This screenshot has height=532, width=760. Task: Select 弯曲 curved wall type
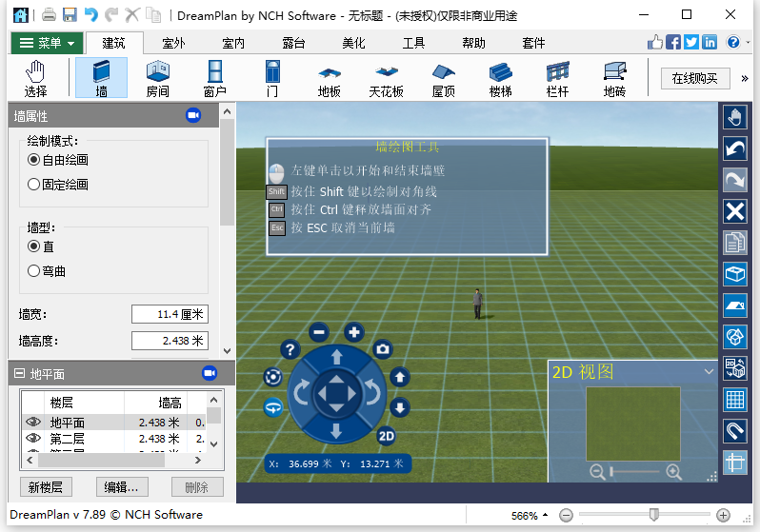(x=47, y=271)
